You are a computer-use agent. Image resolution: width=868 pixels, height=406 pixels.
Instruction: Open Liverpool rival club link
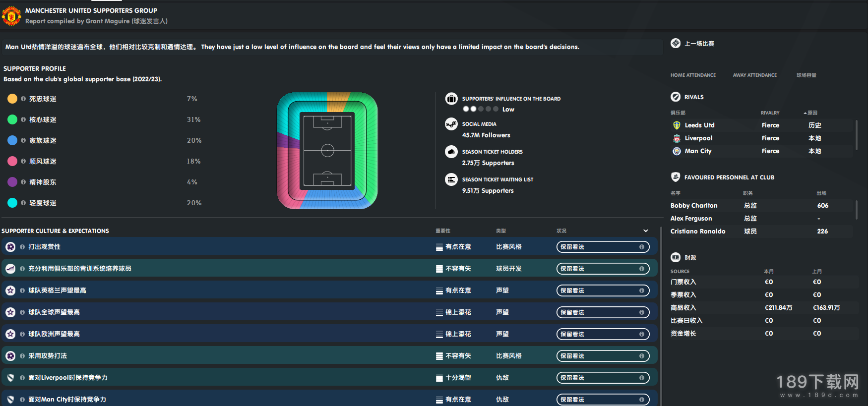pos(698,138)
